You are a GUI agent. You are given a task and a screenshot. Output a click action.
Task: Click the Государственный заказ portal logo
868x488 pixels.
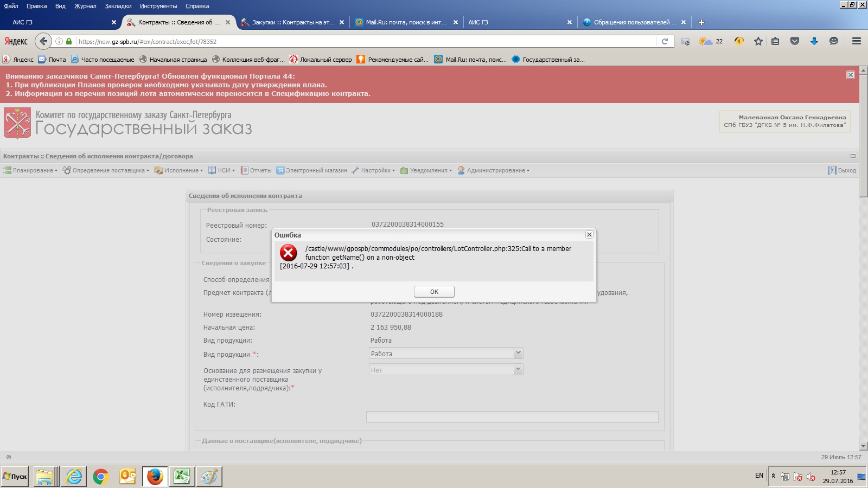tap(128, 123)
